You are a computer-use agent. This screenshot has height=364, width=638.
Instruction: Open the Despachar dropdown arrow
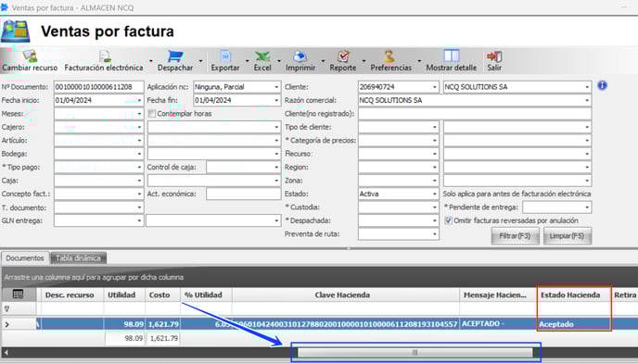coord(200,61)
